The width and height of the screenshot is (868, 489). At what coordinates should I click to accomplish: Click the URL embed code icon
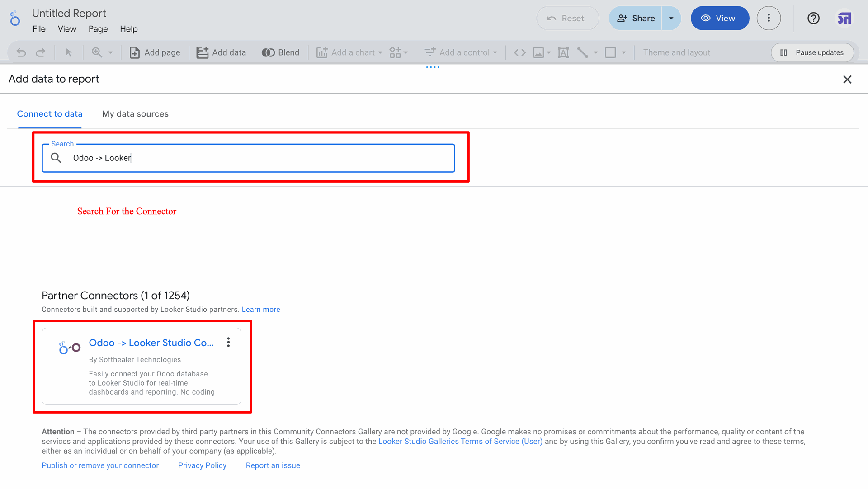click(520, 52)
